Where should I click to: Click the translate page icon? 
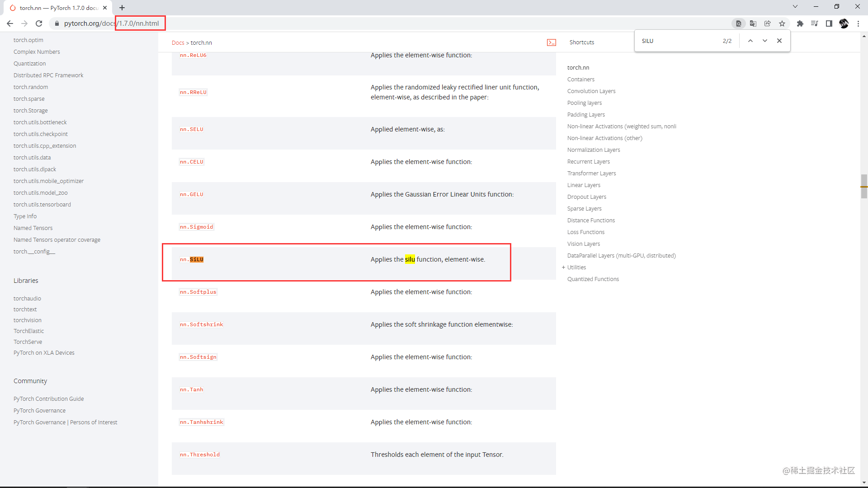753,23
